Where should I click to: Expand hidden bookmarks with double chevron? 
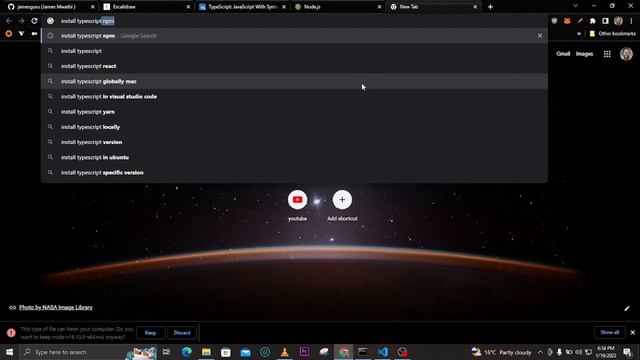point(579,33)
